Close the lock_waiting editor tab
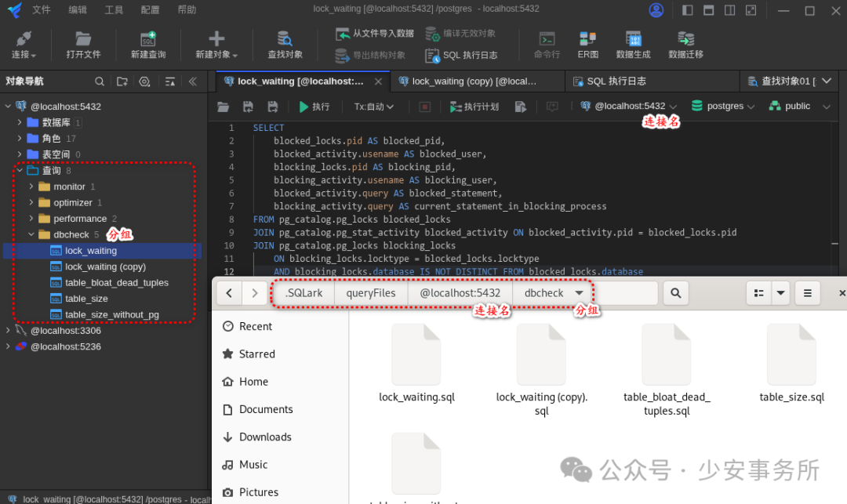847x504 pixels. (x=378, y=82)
